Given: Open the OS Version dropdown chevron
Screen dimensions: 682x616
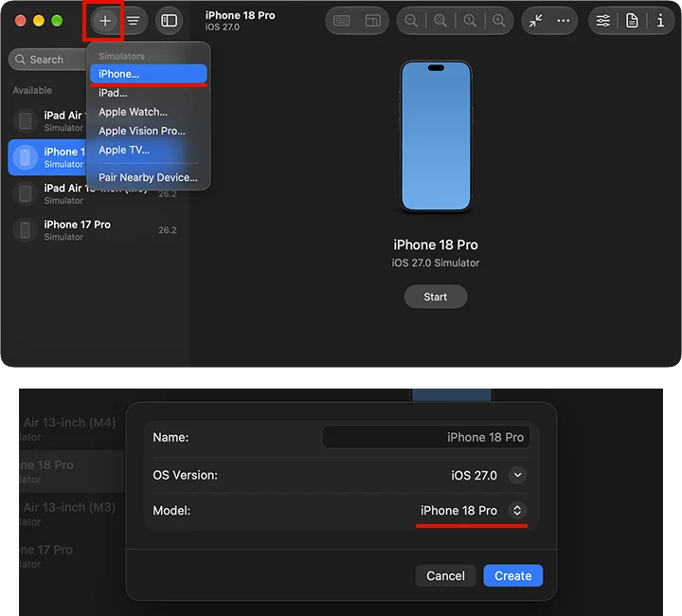Looking at the screenshot, I should coord(517,475).
